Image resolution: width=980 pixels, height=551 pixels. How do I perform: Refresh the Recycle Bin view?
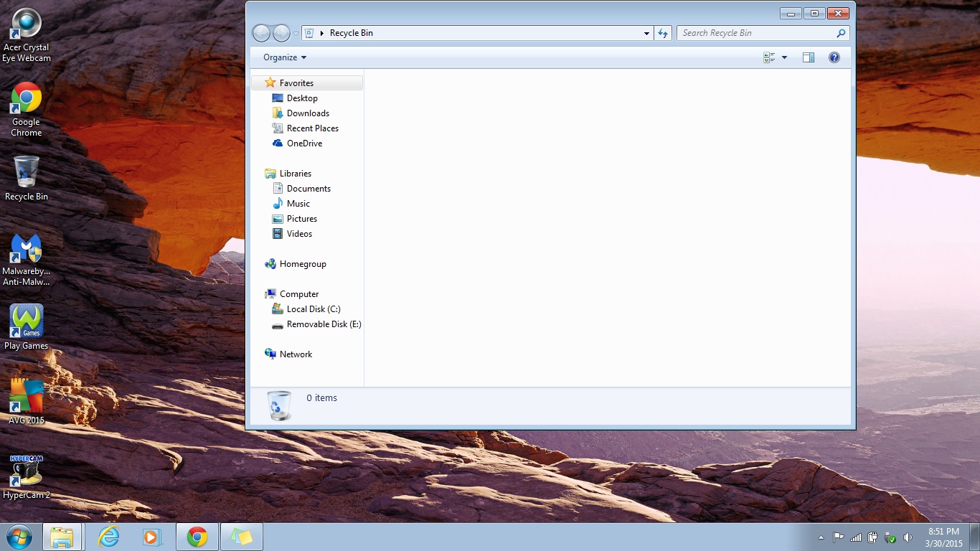click(x=663, y=33)
